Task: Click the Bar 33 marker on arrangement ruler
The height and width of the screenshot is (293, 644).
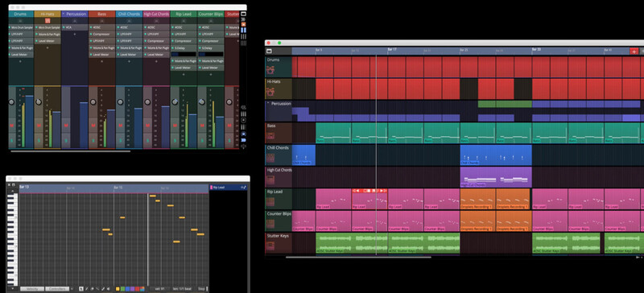Action: pos(536,49)
